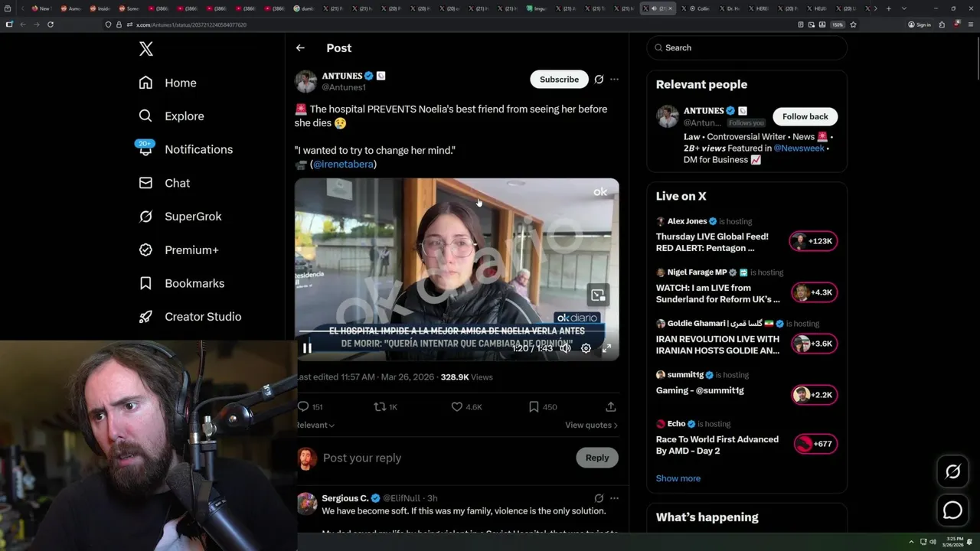Join Echo live showing +677
This screenshot has width=980, height=551.
point(814,444)
